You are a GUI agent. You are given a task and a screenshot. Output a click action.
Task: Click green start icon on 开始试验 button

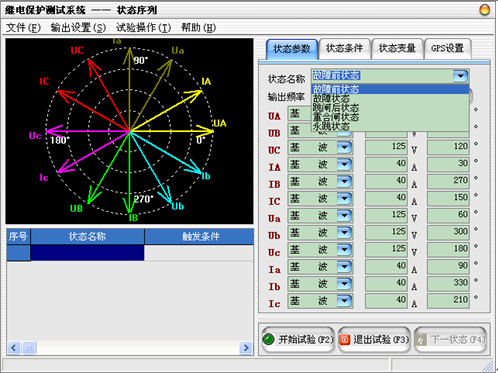(268, 339)
